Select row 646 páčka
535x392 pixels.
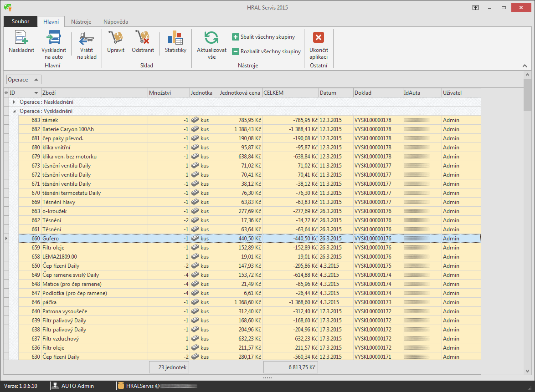tap(91, 302)
